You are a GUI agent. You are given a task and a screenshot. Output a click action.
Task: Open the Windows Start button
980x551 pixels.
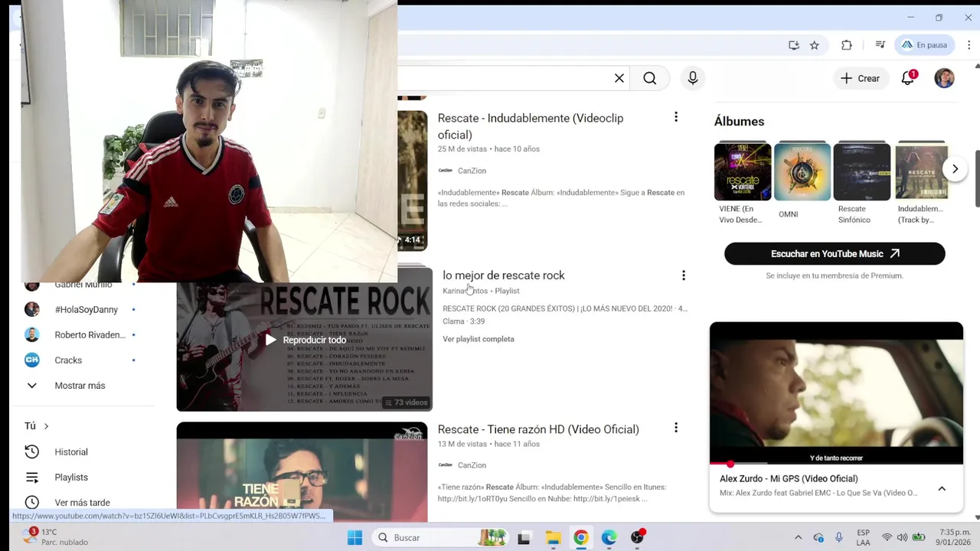[354, 537]
